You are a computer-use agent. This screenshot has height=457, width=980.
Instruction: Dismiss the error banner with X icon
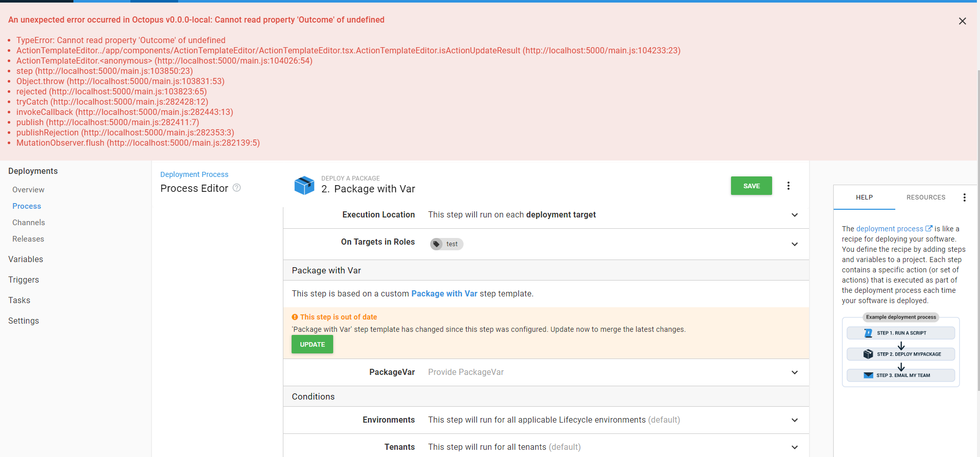[962, 21]
